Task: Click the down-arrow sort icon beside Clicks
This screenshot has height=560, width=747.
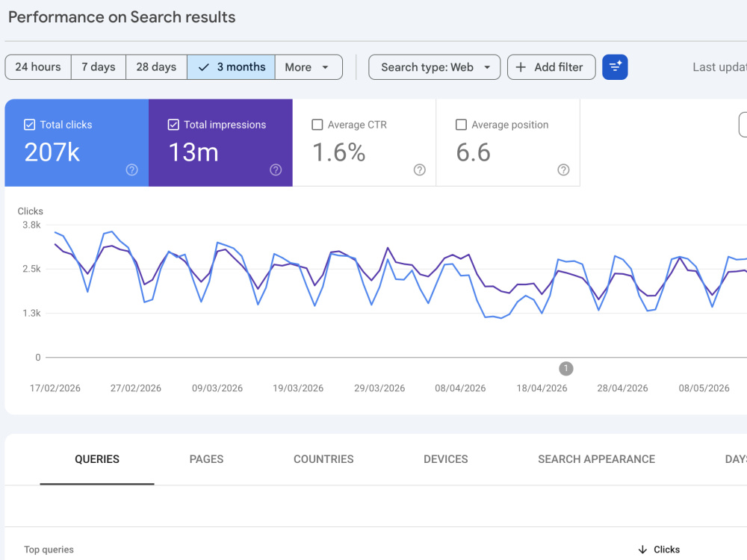Action: tap(642, 550)
